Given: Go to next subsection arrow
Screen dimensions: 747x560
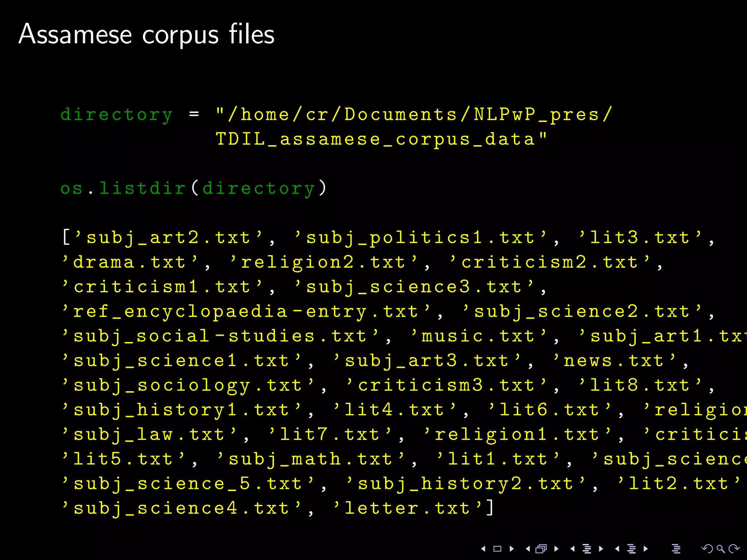Looking at the screenshot, I should [601, 549].
